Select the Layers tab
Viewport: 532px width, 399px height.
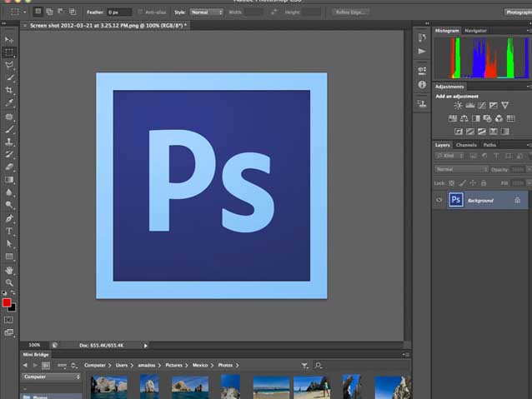tap(443, 145)
